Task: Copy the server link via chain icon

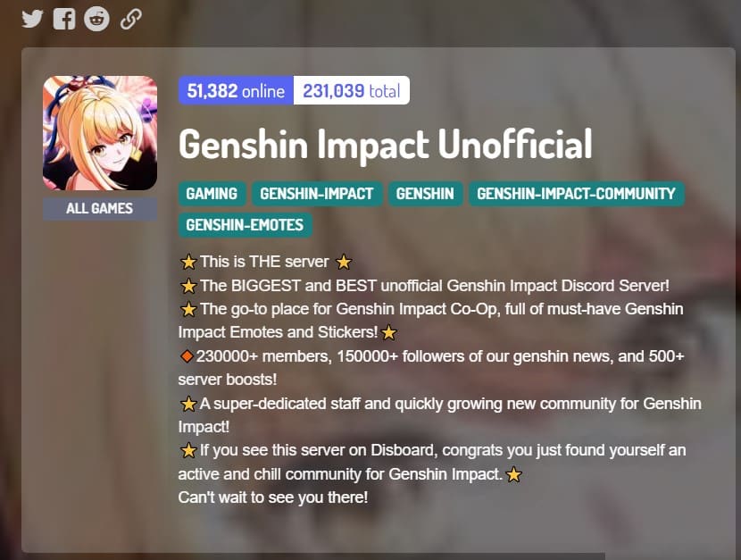Action: click(131, 20)
